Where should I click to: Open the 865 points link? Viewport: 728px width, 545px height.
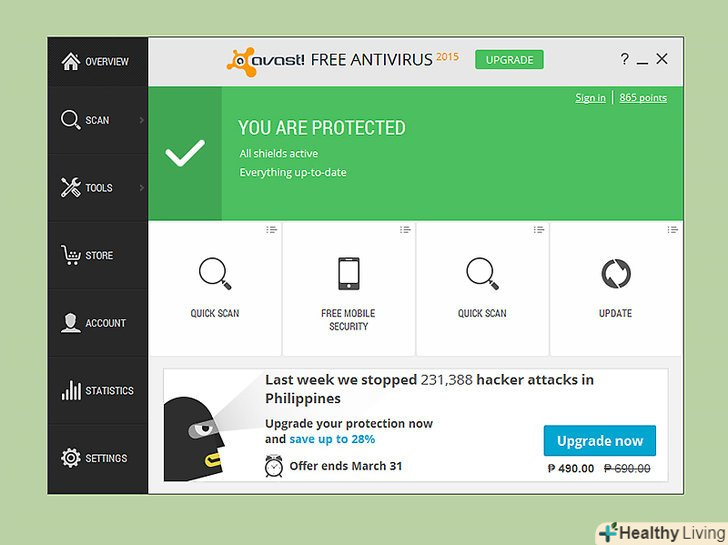[643, 97]
